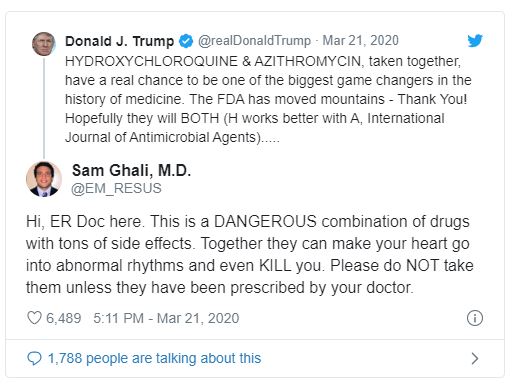515x391 pixels.
Task: Click the Sam Ghali, M.D. name
Action: [x=131, y=170]
